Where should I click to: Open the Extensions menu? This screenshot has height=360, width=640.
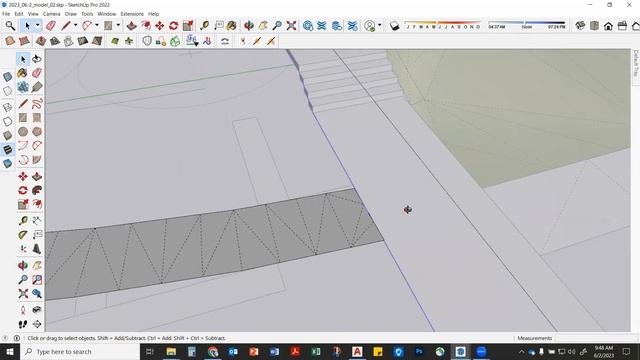pyautogui.click(x=132, y=14)
